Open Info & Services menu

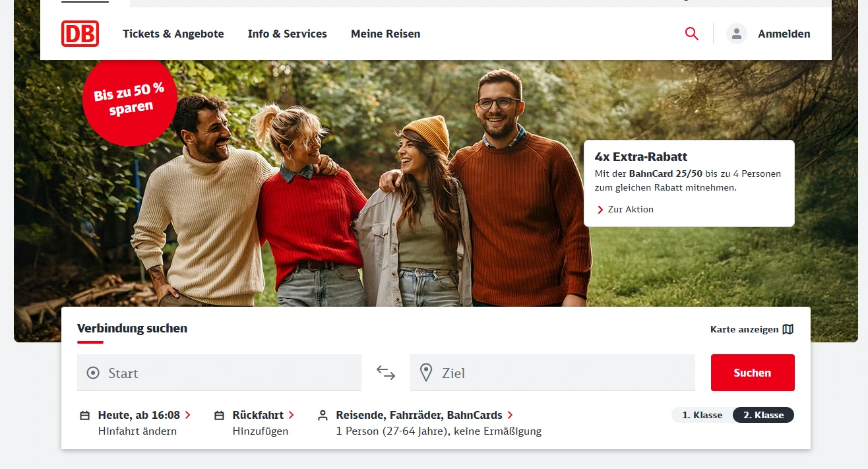click(287, 34)
